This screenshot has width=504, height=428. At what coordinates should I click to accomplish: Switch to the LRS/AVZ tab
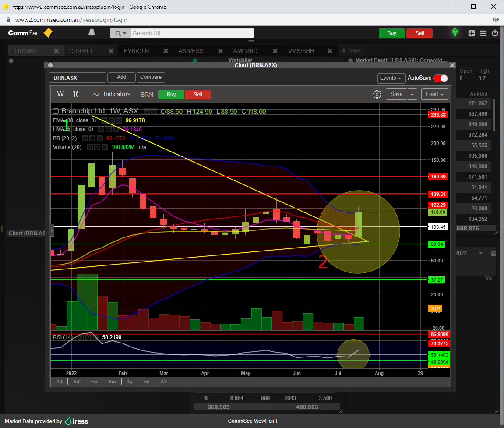pos(26,51)
